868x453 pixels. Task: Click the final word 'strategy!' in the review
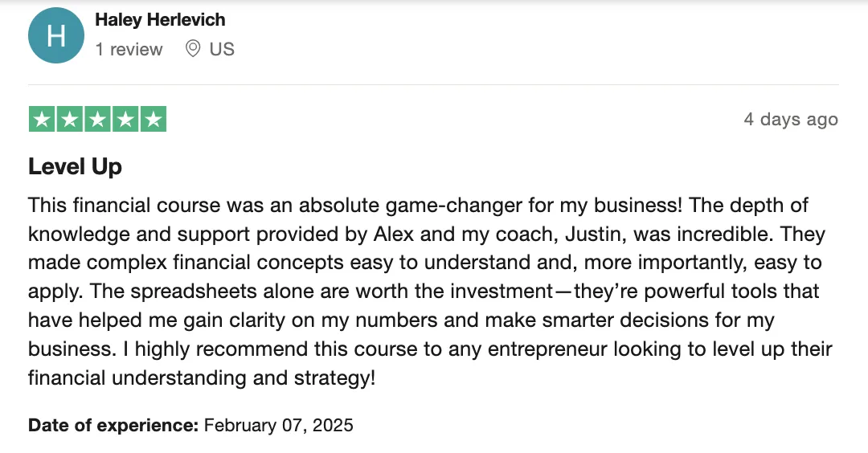coord(335,377)
